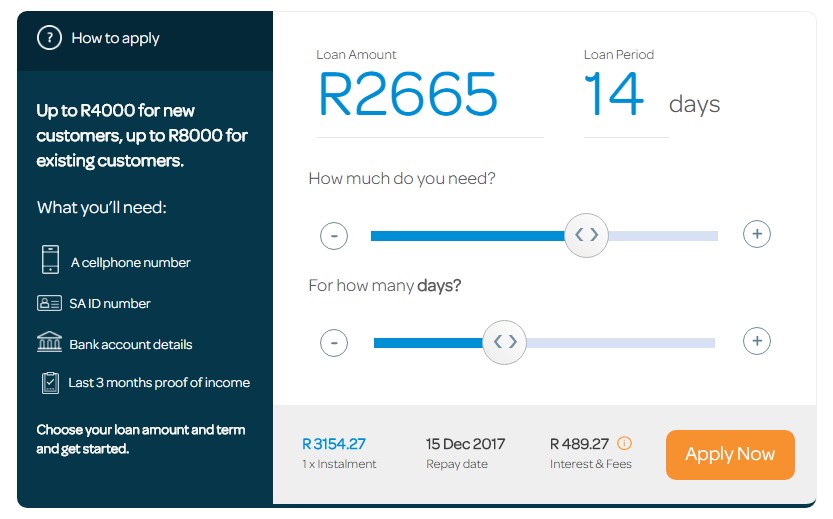833x519 pixels.
Task: Click the cellphone icon
Action: [50, 259]
